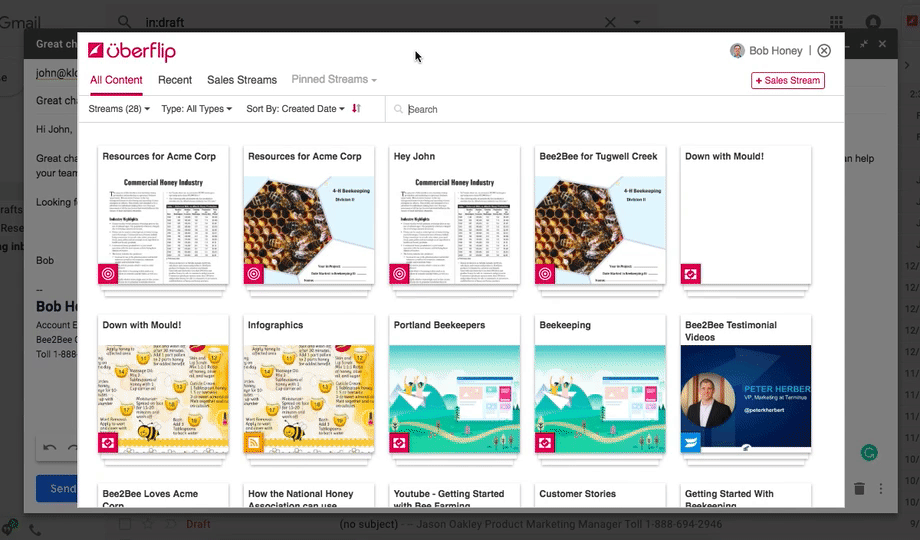
Task: Click target icon on Hey John card
Action: 399,274
